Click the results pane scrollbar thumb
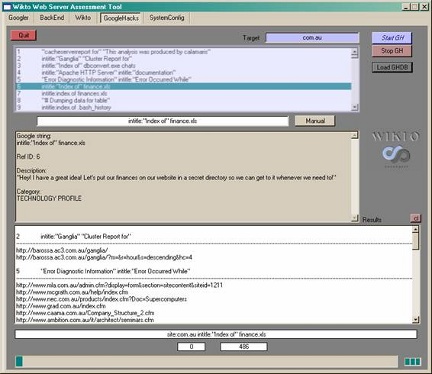The image size is (432, 374). click(x=415, y=241)
